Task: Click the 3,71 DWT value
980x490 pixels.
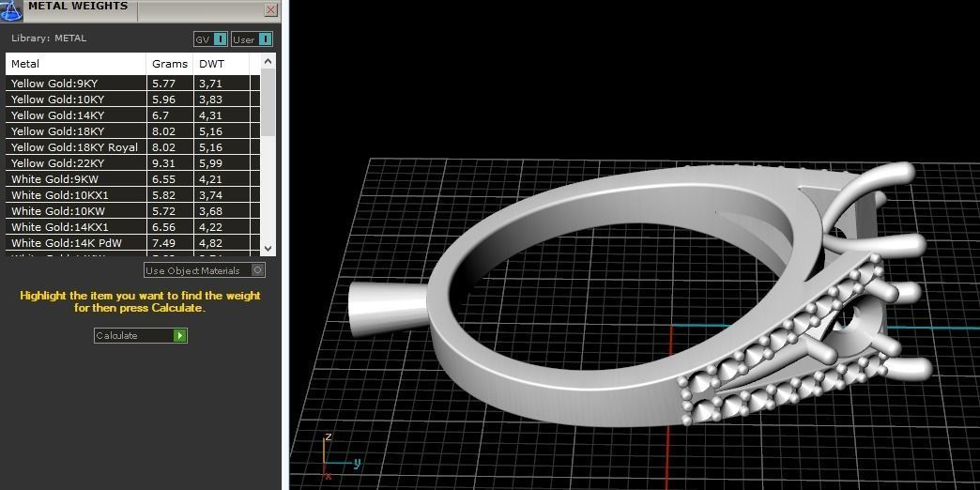Action: click(x=210, y=84)
